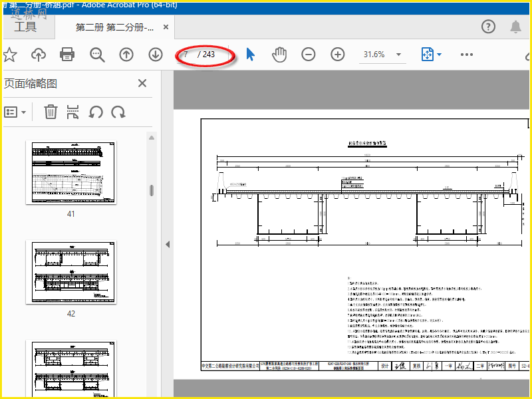The width and height of the screenshot is (532, 399).
Task: Choose the selection arrow tool
Action: point(251,55)
